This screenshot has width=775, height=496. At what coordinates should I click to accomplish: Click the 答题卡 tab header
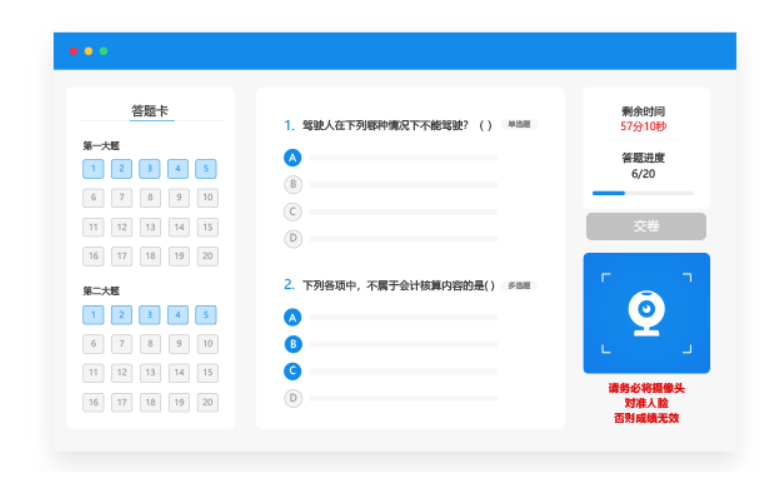coord(150,111)
